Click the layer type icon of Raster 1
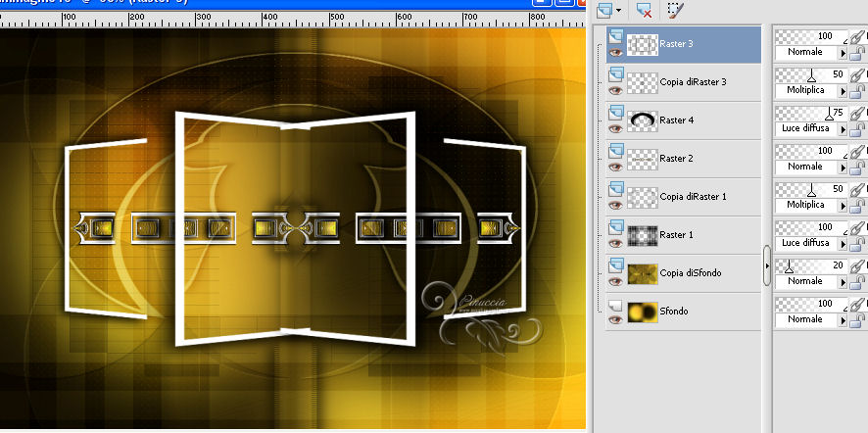This screenshot has height=433, width=868. (x=615, y=227)
